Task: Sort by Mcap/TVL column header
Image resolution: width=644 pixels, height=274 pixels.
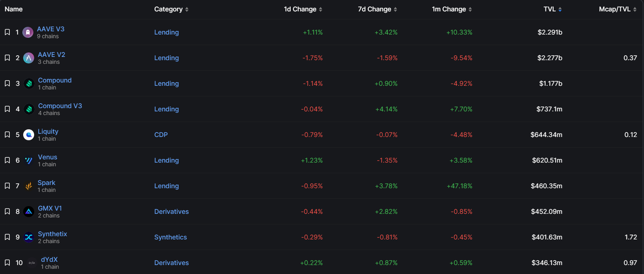Action: pyautogui.click(x=618, y=9)
